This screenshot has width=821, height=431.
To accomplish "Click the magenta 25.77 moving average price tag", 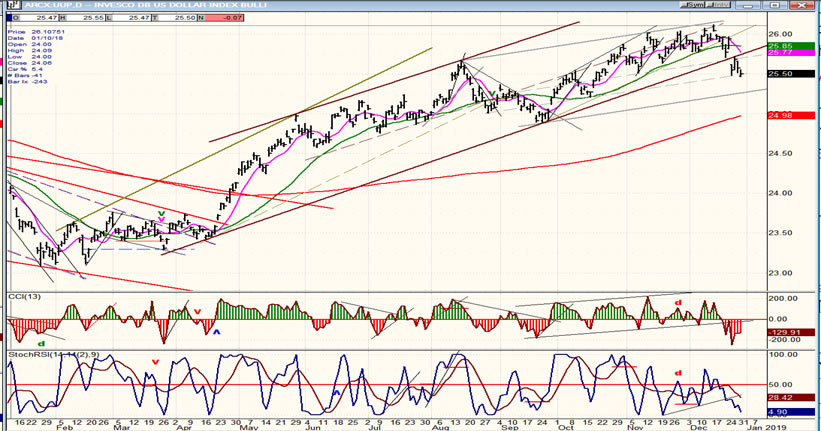I will (791, 53).
